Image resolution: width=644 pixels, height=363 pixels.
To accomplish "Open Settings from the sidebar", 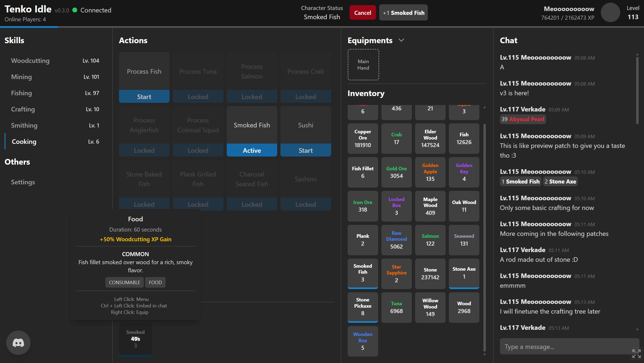I will tap(23, 182).
